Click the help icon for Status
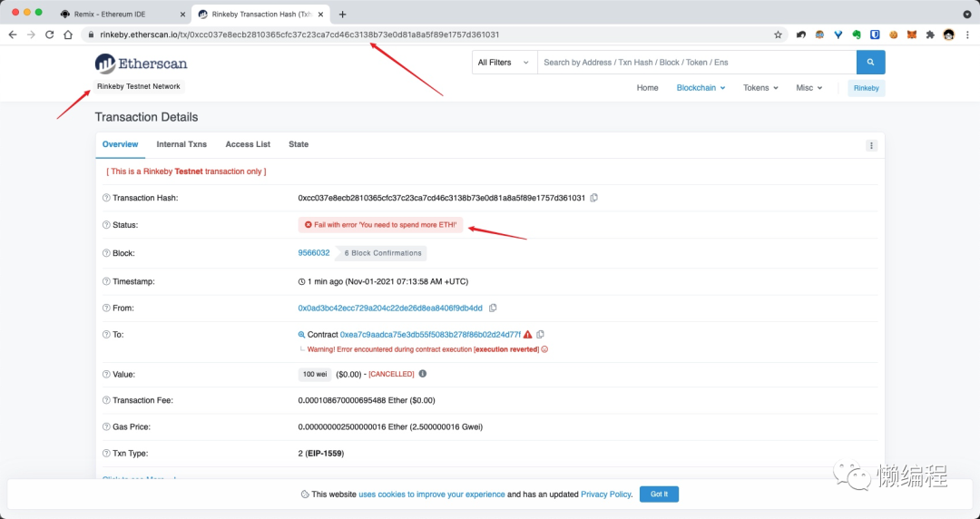This screenshot has height=519, width=980. [x=106, y=224]
